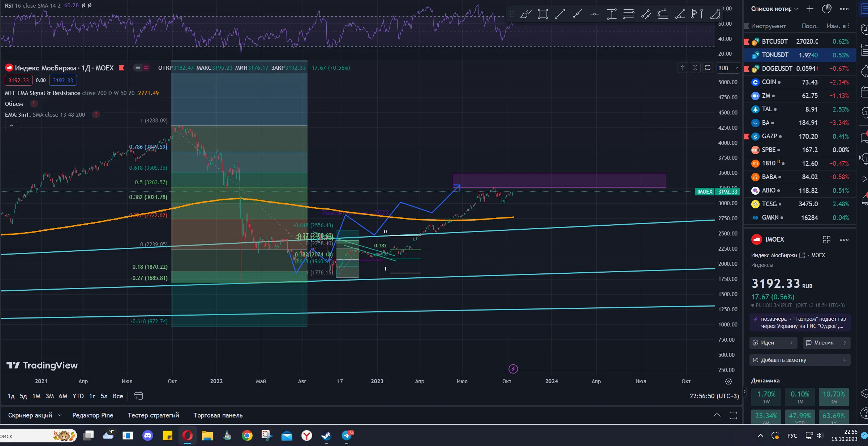This screenshot has height=446, width=868.
Task: Select the trend line tool
Action: tap(560, 14)
